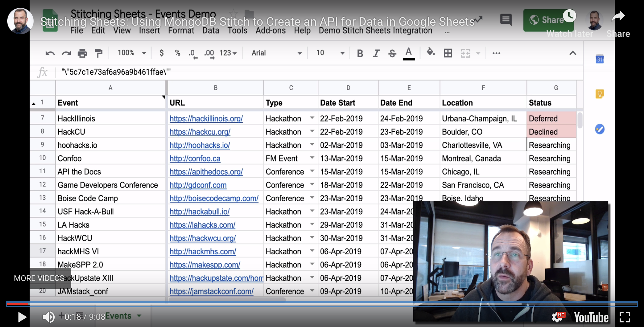This screenshot has width=644, height=327.
Task: Open the 100% zoom dropdown
Action: point(132,53)
